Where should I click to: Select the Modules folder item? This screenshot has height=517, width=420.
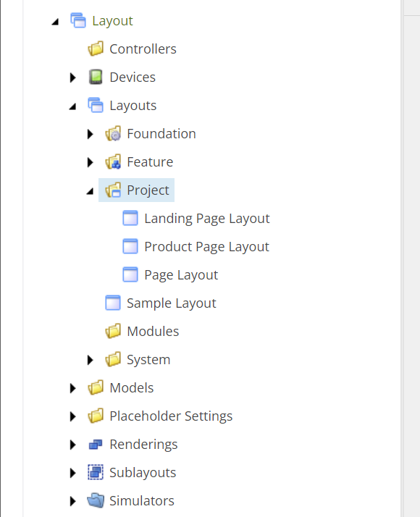pyautogui.click(x=153, y=332)
